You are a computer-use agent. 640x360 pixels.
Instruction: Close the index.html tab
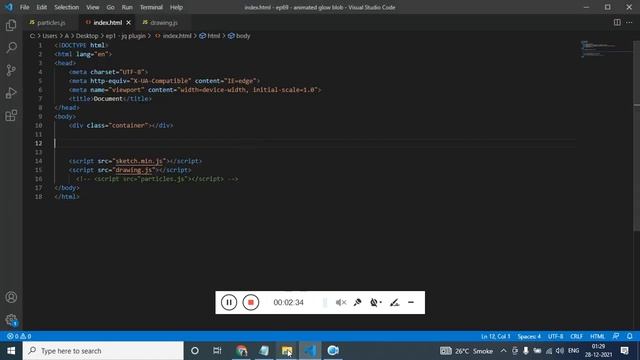coord(129,22)
